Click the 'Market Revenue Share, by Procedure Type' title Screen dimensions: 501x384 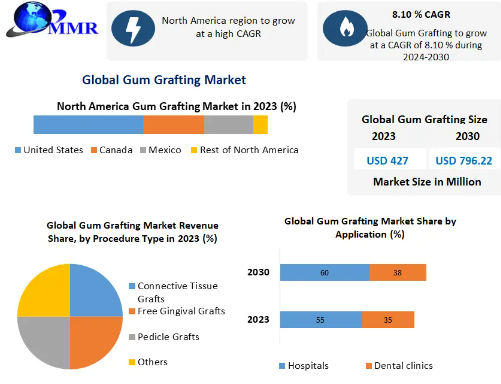132,232
